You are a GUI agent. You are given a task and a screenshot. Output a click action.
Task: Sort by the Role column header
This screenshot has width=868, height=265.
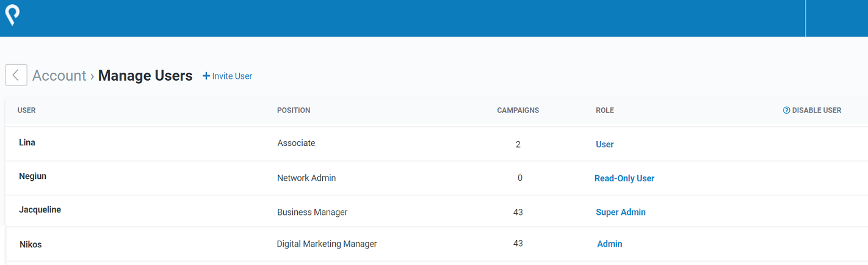point(605,111)
